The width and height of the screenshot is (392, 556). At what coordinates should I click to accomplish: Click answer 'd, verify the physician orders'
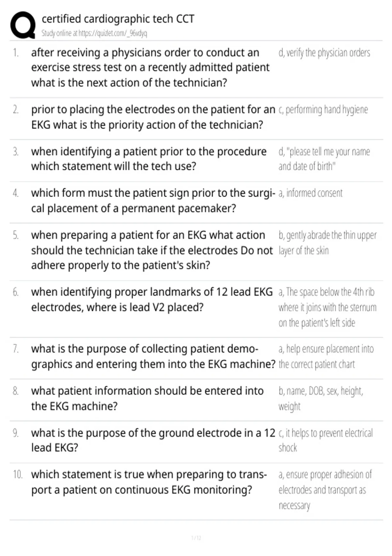click(324, 53)
